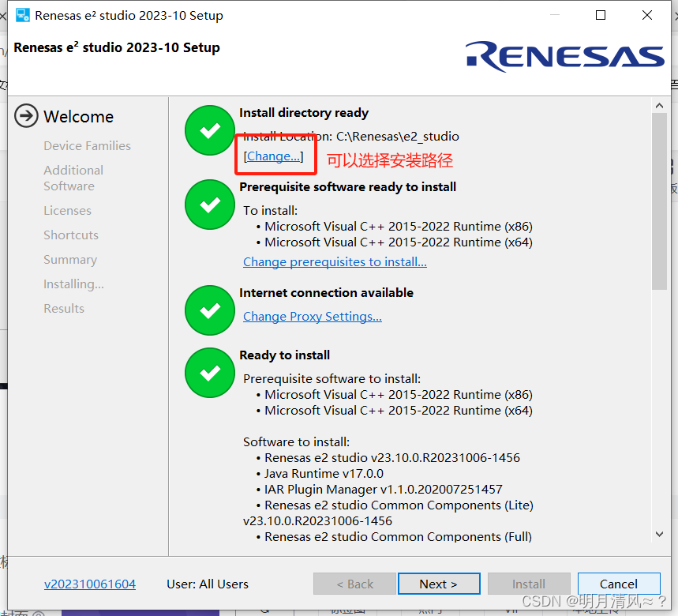Click the scrollbar up arrow

659,106
